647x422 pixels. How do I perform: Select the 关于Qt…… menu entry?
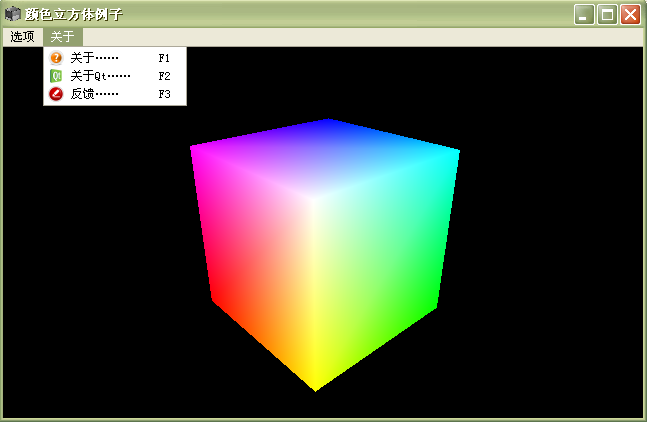pos(100,76)
